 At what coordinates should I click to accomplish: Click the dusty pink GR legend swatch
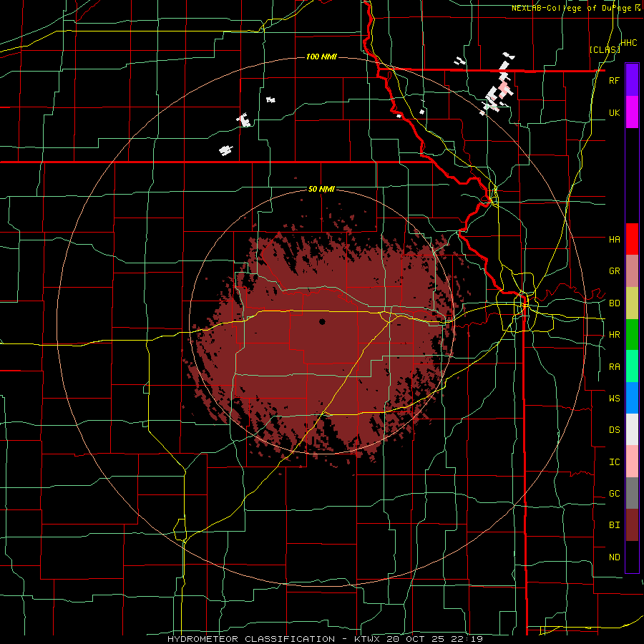(632, 271)
